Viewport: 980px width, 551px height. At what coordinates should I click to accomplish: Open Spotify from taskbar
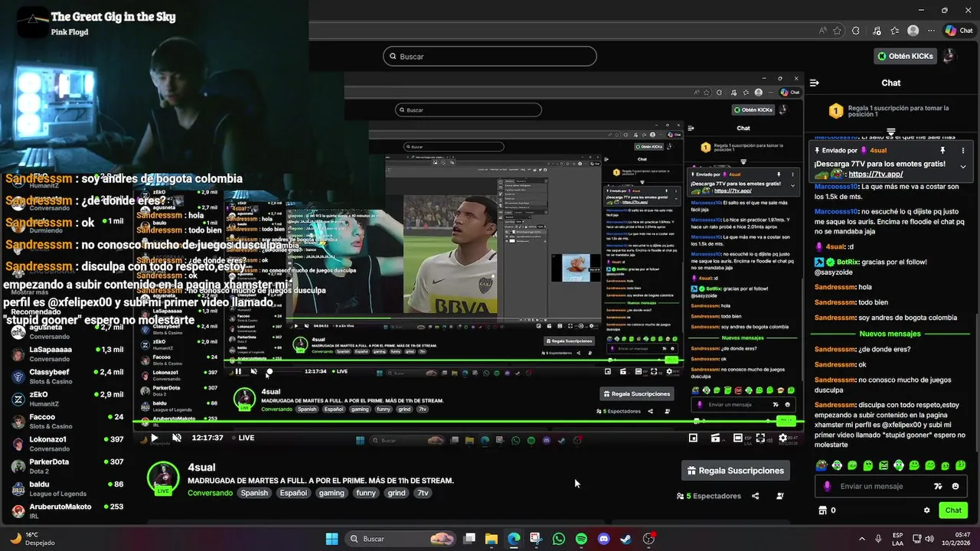point(581,539)
